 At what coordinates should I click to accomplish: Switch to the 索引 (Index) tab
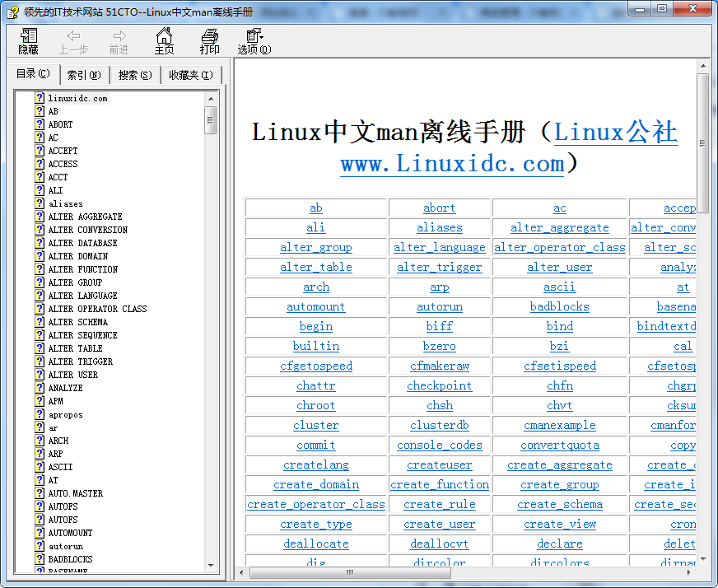(x=84, y=74)
